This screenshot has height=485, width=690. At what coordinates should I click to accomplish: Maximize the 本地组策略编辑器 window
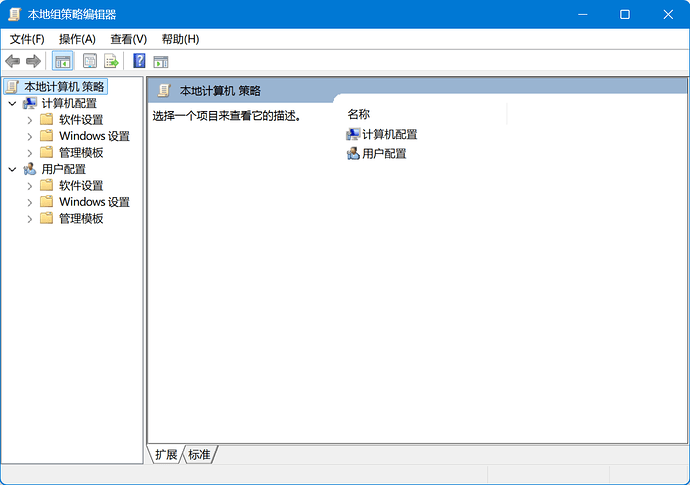[624, 15]
